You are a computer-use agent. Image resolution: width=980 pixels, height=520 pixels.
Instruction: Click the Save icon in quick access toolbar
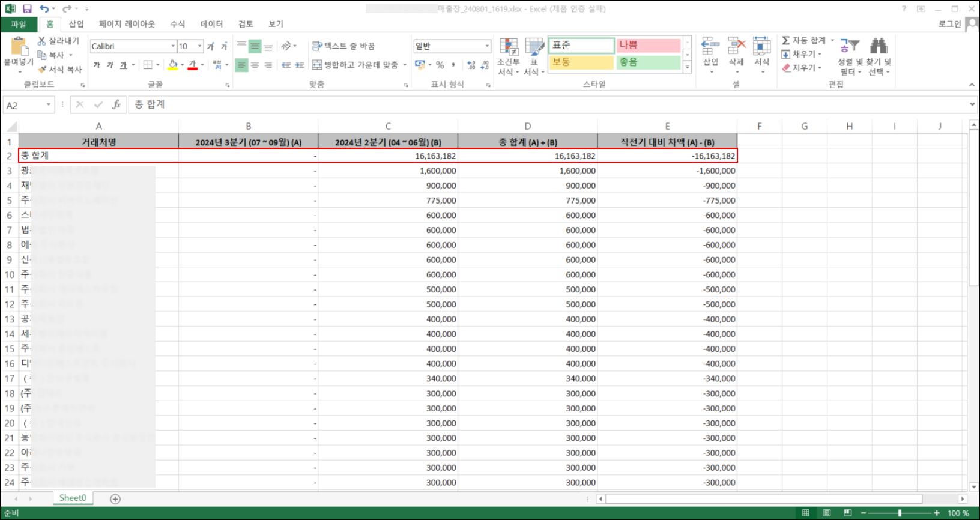[27, 9]
